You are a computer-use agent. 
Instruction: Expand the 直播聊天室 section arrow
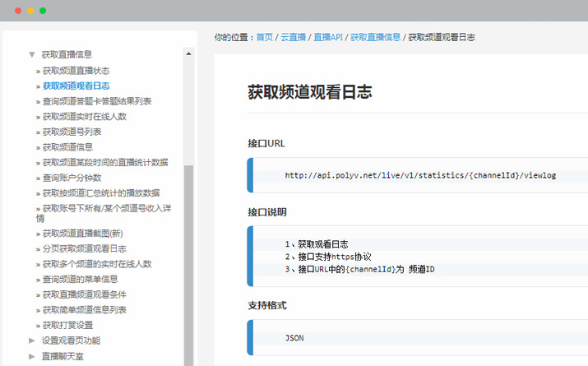32,356
